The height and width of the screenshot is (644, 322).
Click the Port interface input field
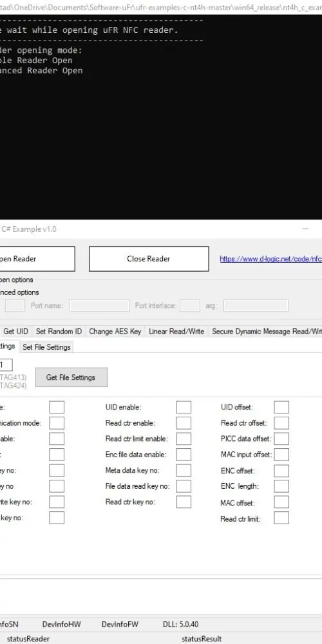point(190,305)
